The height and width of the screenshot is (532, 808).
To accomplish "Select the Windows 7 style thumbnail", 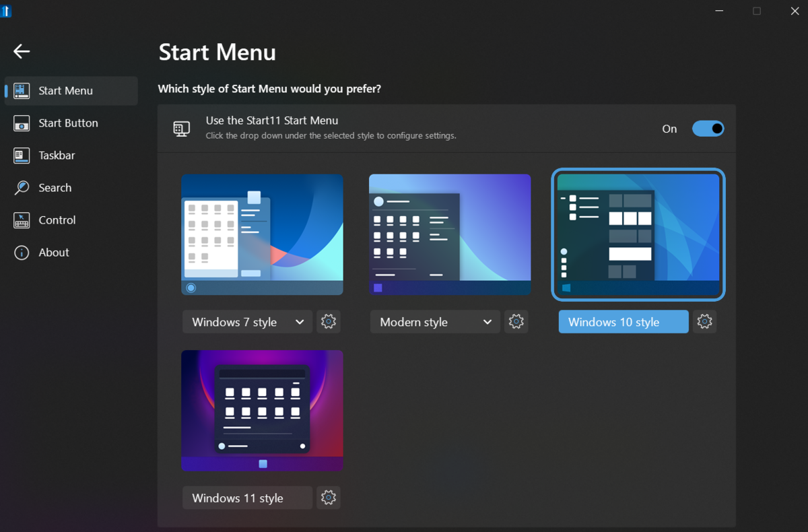I will pos(262,234).
